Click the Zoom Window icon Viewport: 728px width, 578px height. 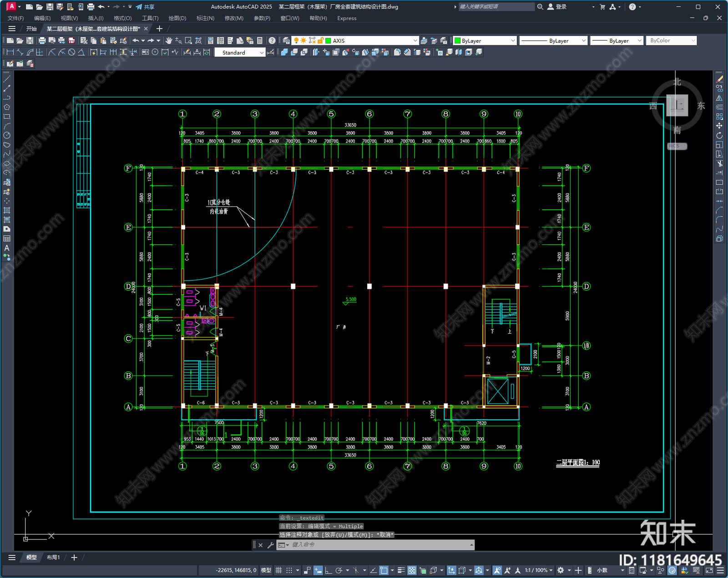pos(188,41)
